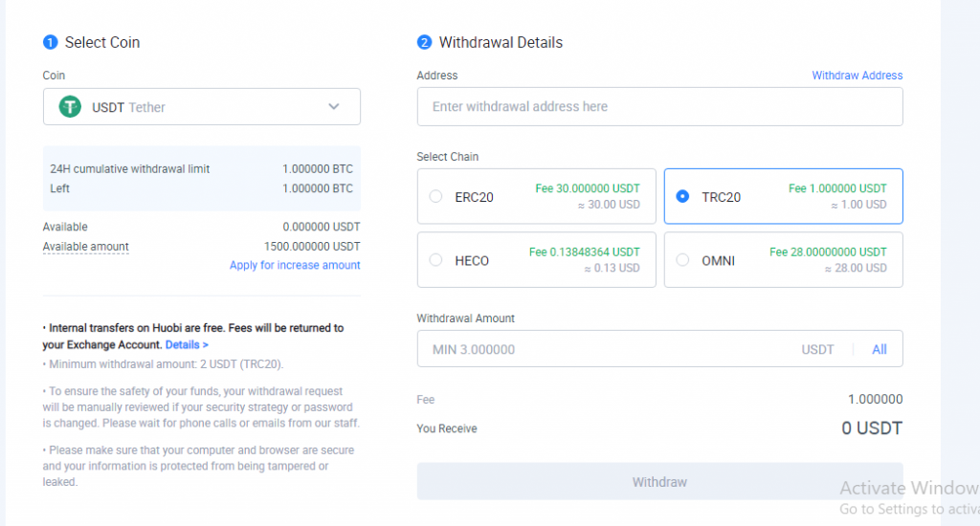Open the USDT Tether coin selector
Screen dimensions: 980x526
coord(201,107)
